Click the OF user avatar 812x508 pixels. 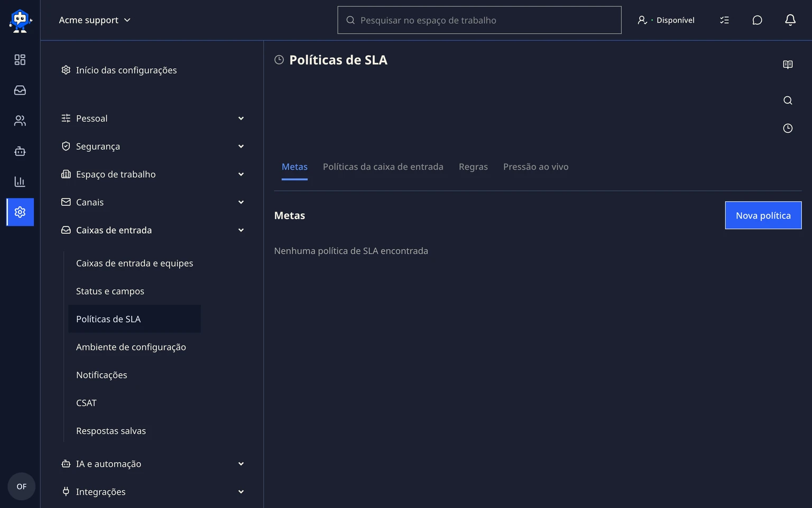(x=21, y=486)
